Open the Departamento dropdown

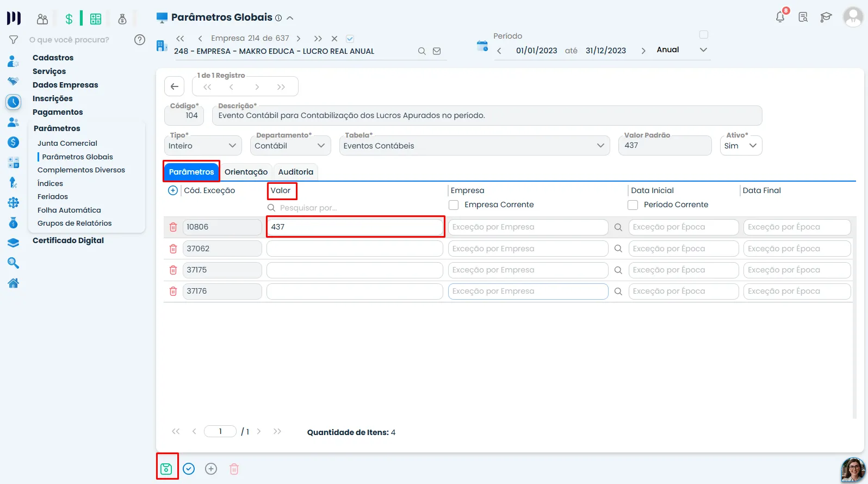290,146
